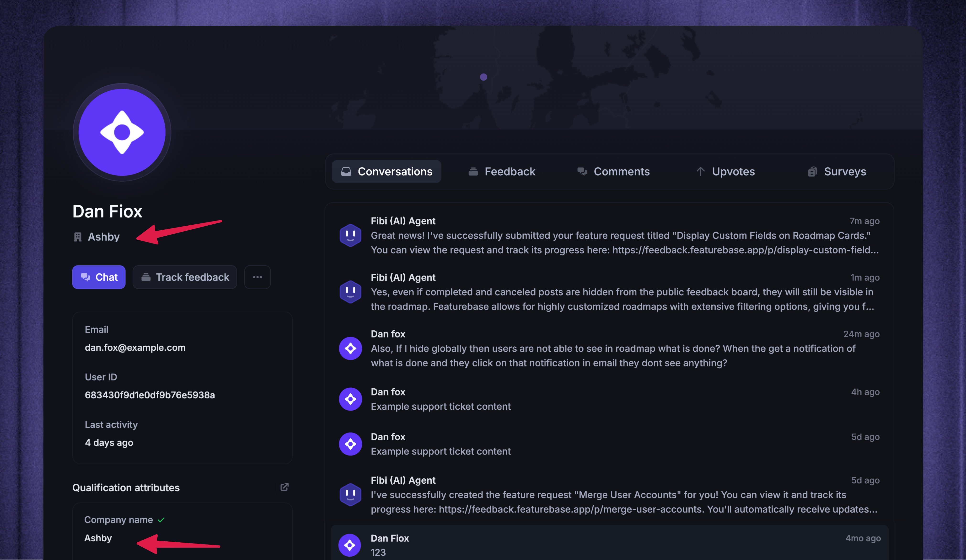Viewport: 966px width, 560px height.
Task: Click the Qualification attributes heading
Action: point(126,488)
